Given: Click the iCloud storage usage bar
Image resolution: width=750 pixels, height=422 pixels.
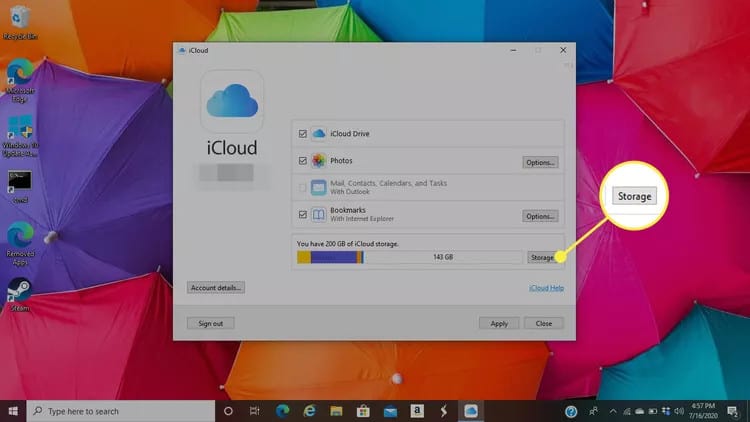Looking at the screenshot, I should point(409,257).
